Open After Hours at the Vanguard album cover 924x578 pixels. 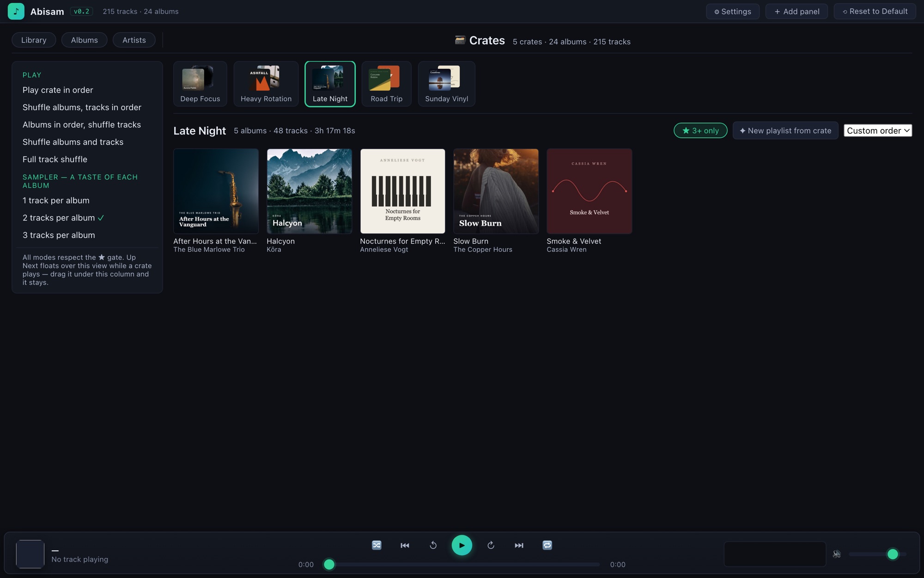click(216, 191)
